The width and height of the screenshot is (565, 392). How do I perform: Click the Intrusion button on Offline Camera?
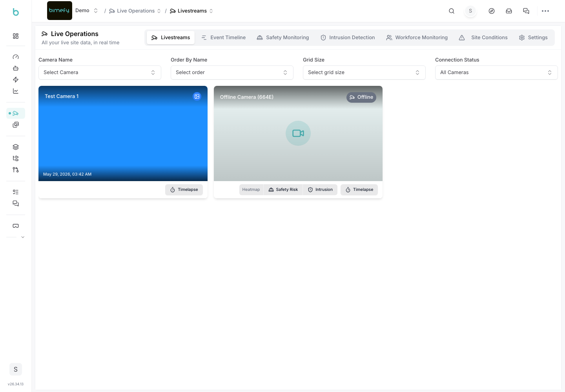coord(320,190)
